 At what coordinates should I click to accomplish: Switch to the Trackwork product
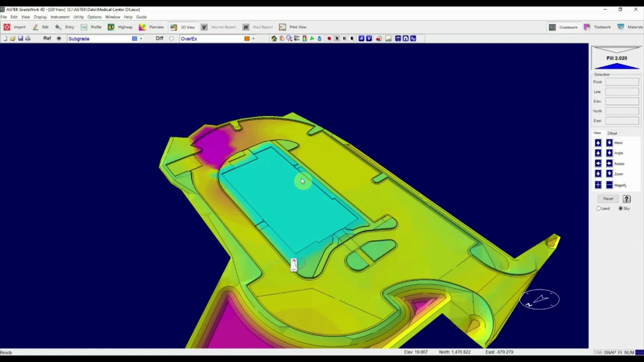pos(597,27)
